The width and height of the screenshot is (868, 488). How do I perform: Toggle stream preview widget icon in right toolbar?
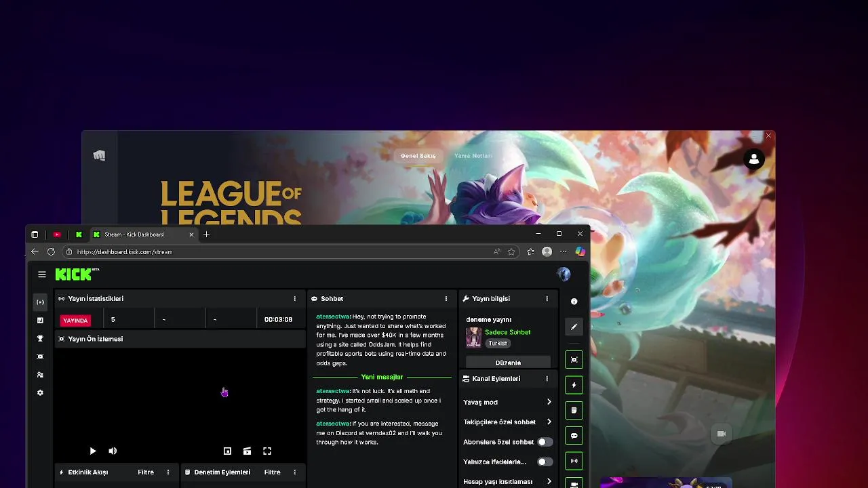coord(574,360)
